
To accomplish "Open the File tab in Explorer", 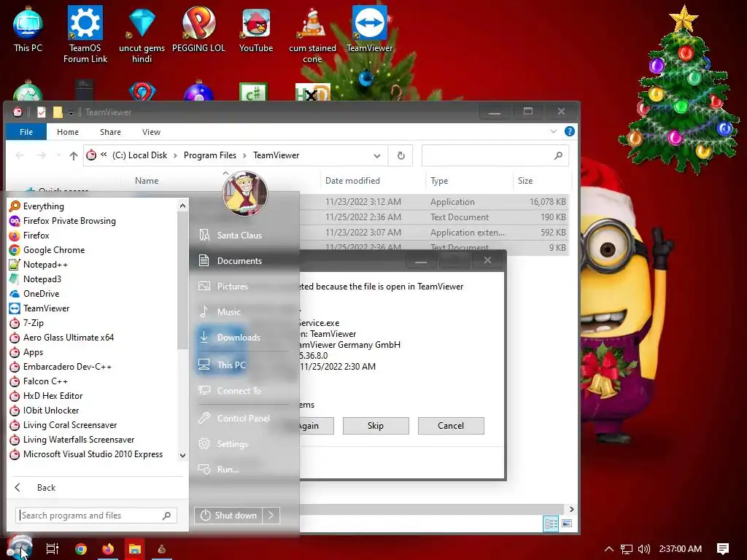I will tap(26, 132).
